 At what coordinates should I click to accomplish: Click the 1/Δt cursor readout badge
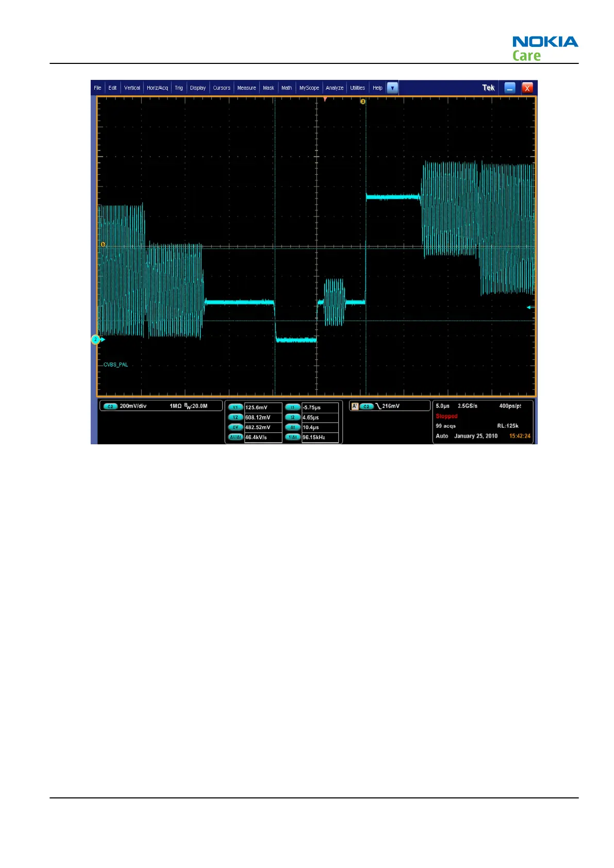click(292, 437)
